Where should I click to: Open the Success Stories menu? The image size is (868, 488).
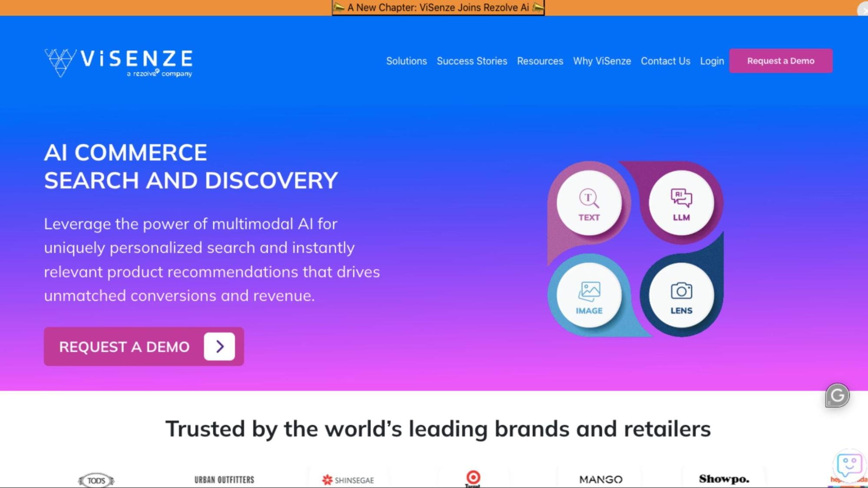click(472, 61)
